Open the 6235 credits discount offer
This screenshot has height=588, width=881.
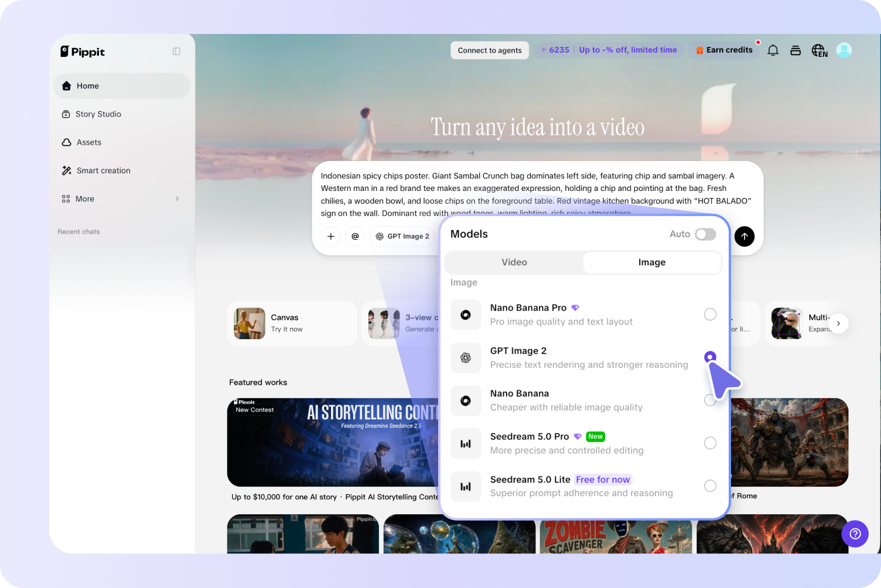click(609, 50)
